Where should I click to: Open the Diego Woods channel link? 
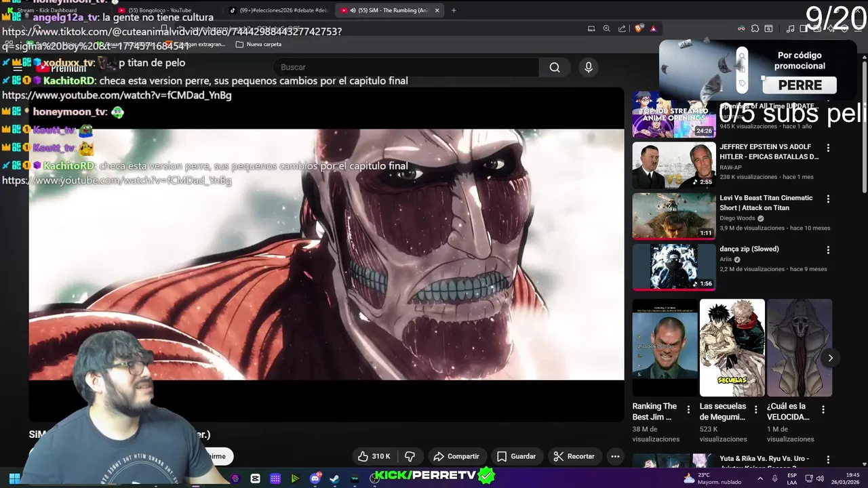pos(737,218)
